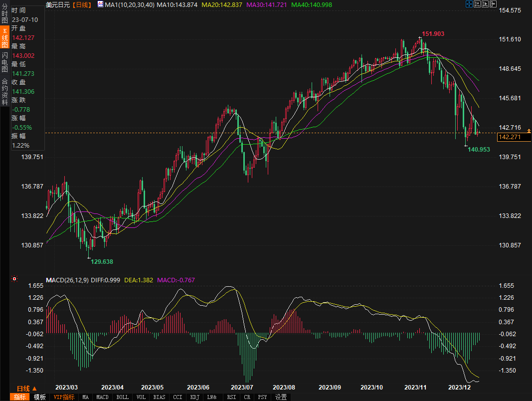The width and height of the screenshot is (532, 401).
Task: Open the VIP指标 tab
Action: point(64,397)
